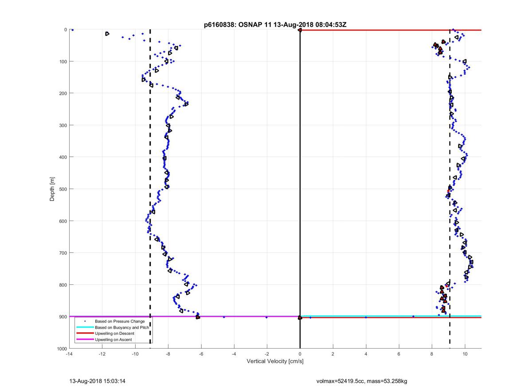Click depth axis tick label 1000
Viewport: 532px width, 392px height.
[62, 349]
